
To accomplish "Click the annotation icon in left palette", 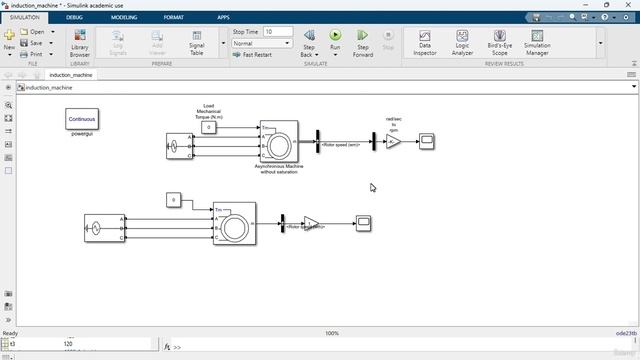I will click(8, 144).
